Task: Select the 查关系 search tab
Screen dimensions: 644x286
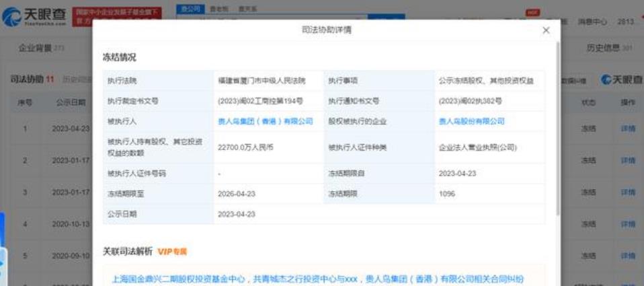Action: [247, 9]
